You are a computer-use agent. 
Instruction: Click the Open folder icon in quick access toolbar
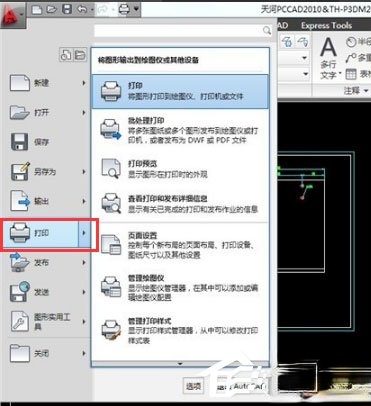(52, 9)
